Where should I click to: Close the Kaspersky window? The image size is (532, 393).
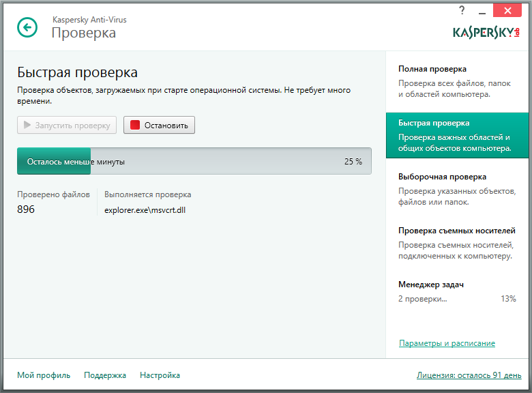(x=507, y=10)
